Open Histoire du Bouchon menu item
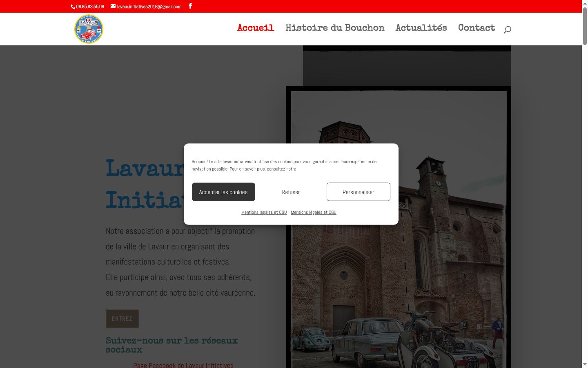Screen dimensions: 588x368 coord(335,28)
